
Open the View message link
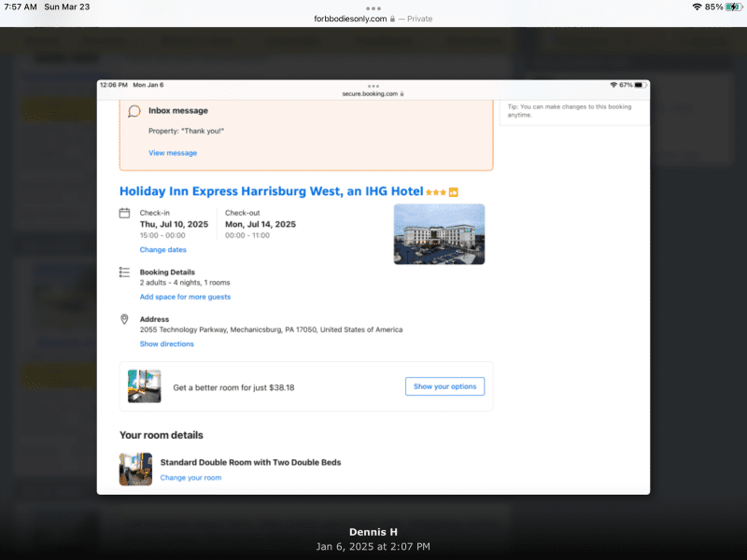click(x=173, y=153)
